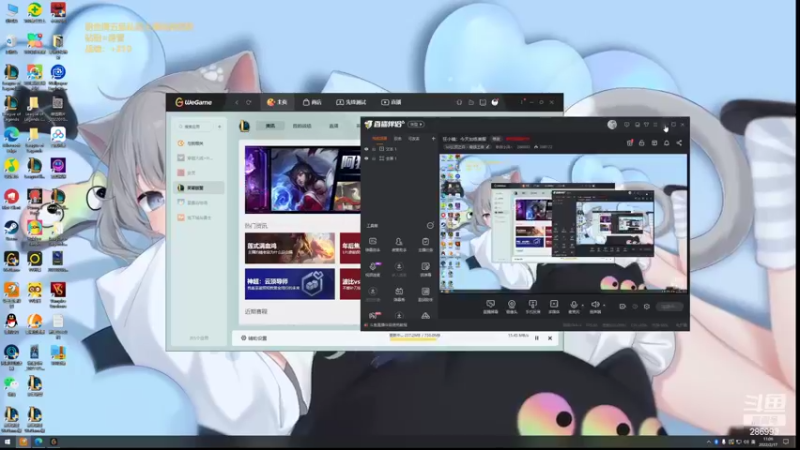Click the stream preview area
Screen dimensions: 800x450
pyautogui.click(x=563, y=223)
